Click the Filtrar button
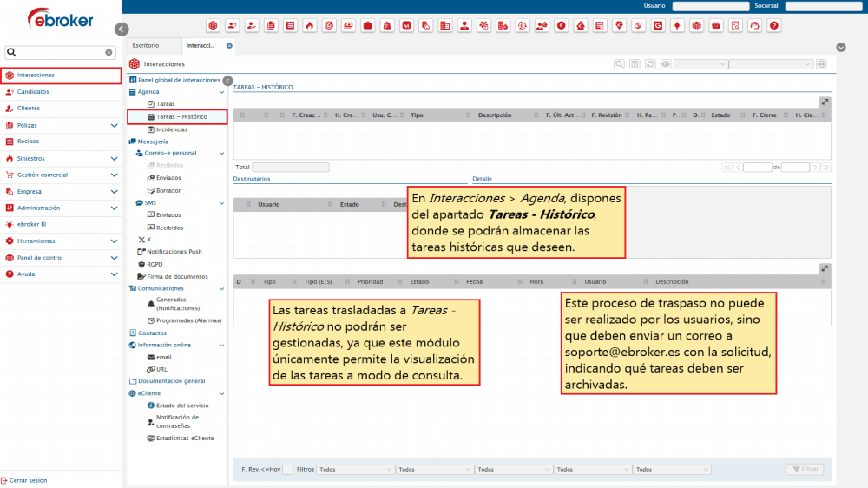868x488 pixels. pos(805,470)
